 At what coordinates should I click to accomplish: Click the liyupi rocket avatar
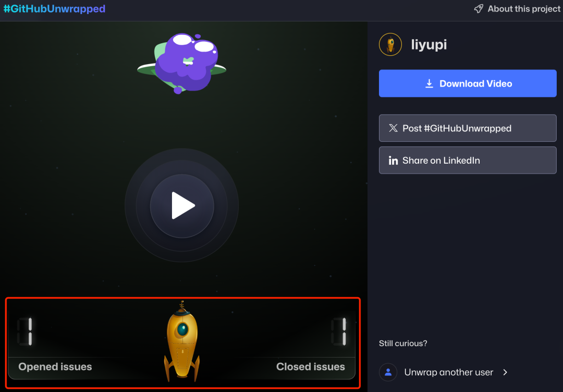coord(390,44)
